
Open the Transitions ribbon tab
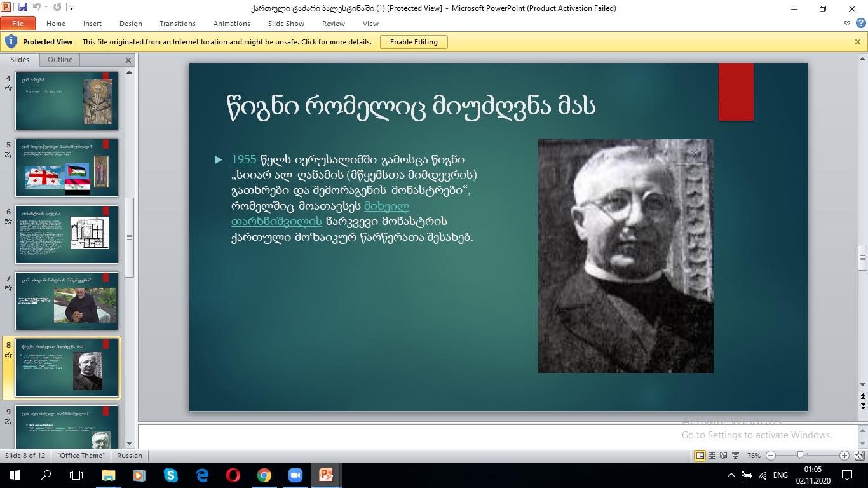[x=177, y=24]
